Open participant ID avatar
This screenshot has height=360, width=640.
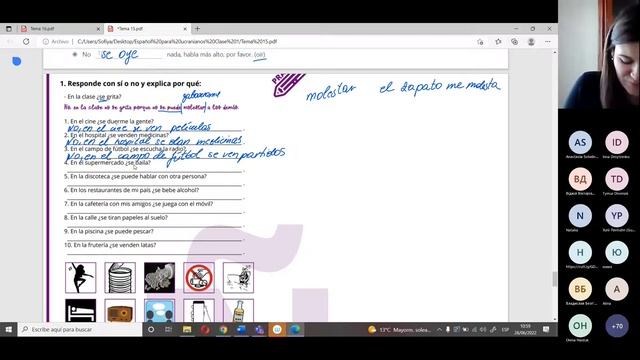pyautogui.click(x=617, y=142)
